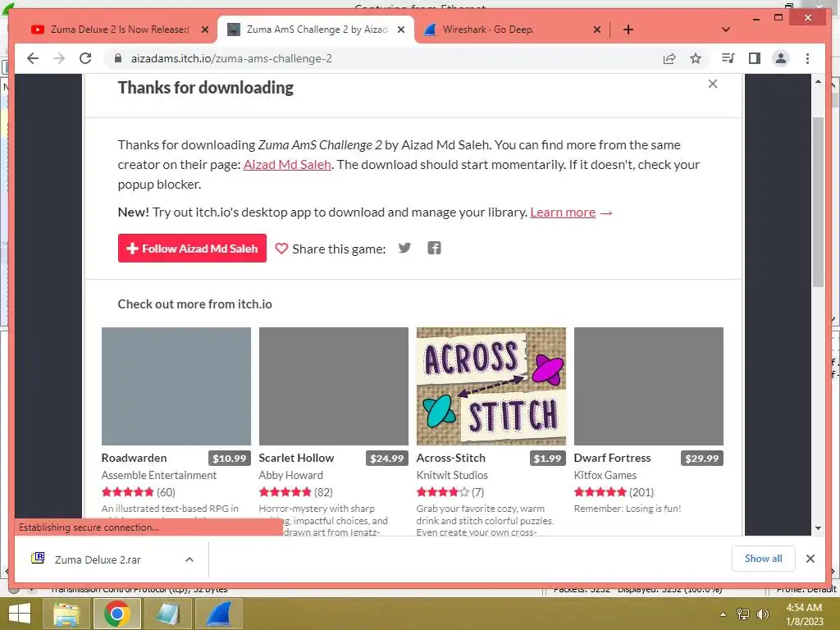The image size is (840, 630).
Task: Show hidden system tray icons
Action: (x=723, y=614)
